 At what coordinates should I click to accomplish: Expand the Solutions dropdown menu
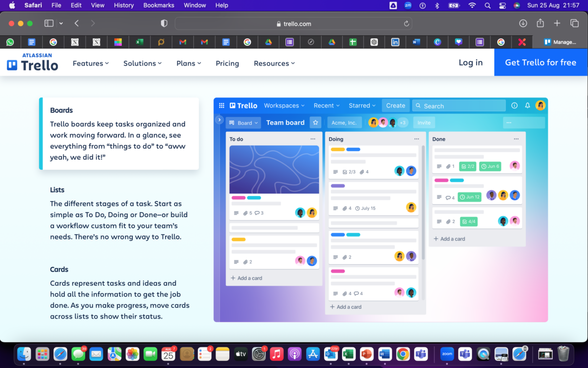tap(142, 63)
